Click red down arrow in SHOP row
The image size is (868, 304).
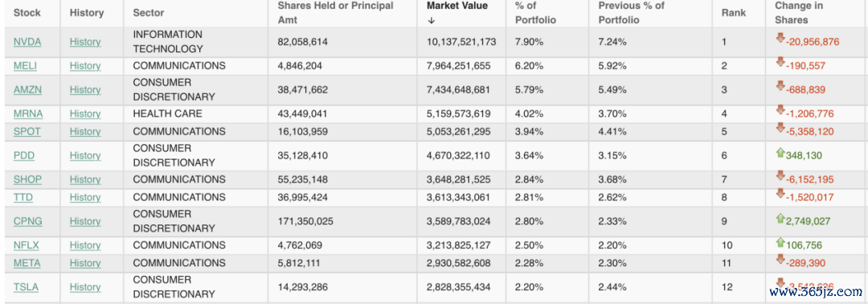click(780, 176)
